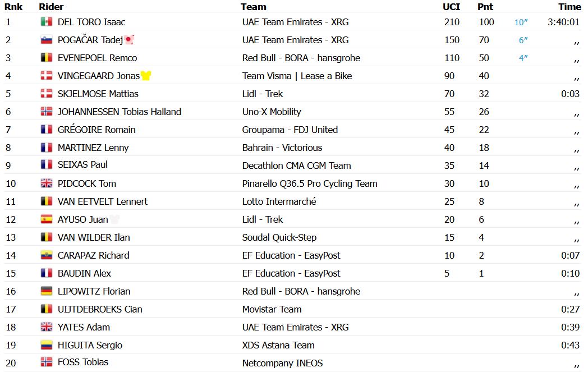Screen dimensions: 588x372
Task: Open rider page for SKJELMOSE Mattias
Action: [98, 94]
